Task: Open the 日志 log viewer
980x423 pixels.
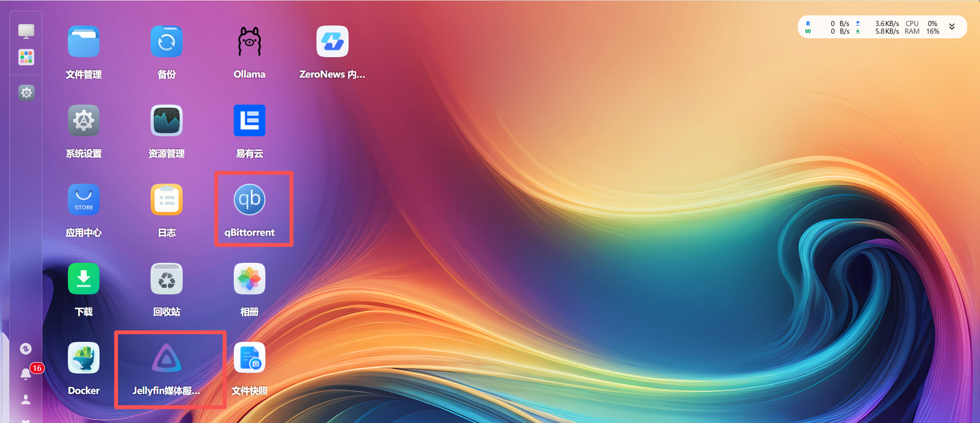Action: pos(166,200)
